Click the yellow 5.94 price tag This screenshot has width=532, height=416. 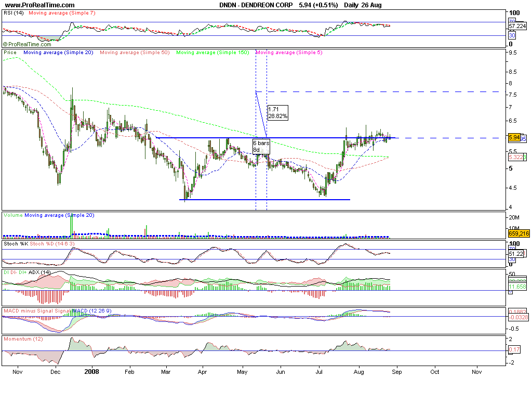click(x=514, y=137)
